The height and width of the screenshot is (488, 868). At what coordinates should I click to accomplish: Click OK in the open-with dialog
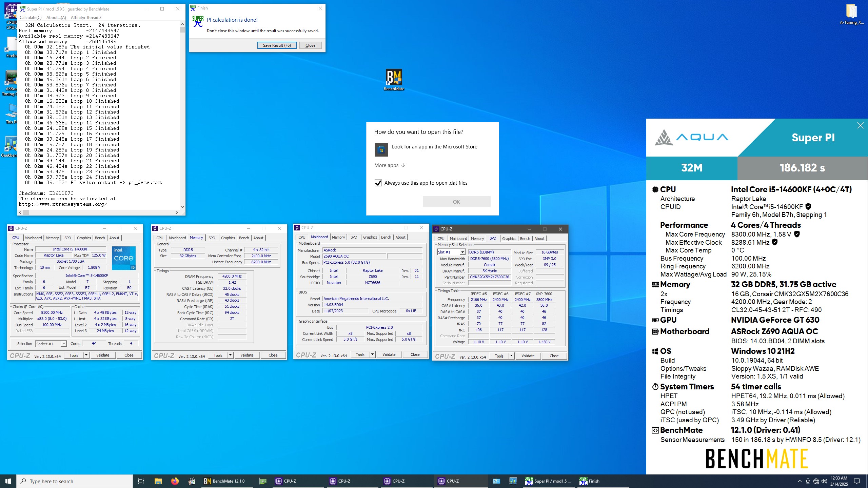456,202
